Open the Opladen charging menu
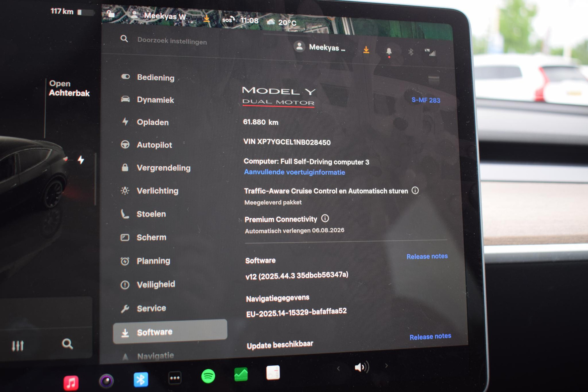 145,122
